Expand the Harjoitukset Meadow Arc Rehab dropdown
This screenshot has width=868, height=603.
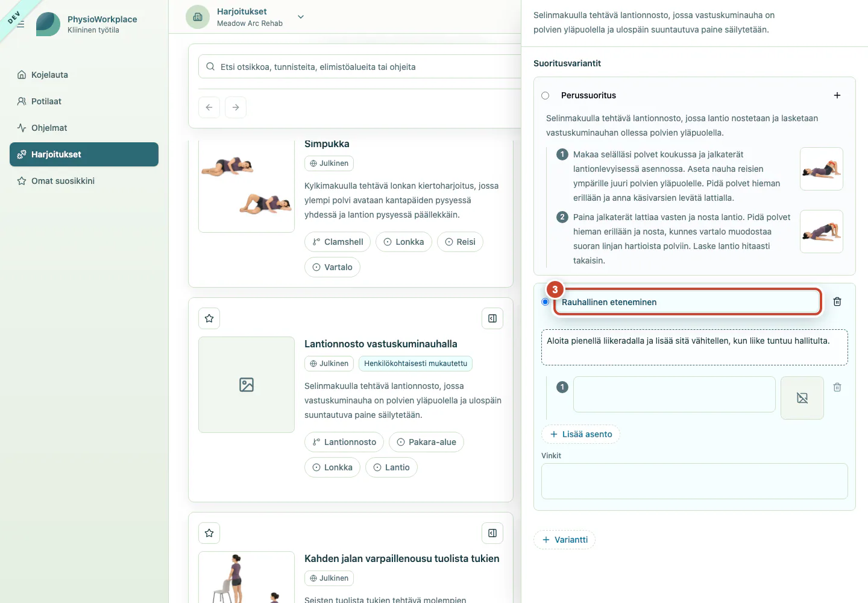pos(301,17)
